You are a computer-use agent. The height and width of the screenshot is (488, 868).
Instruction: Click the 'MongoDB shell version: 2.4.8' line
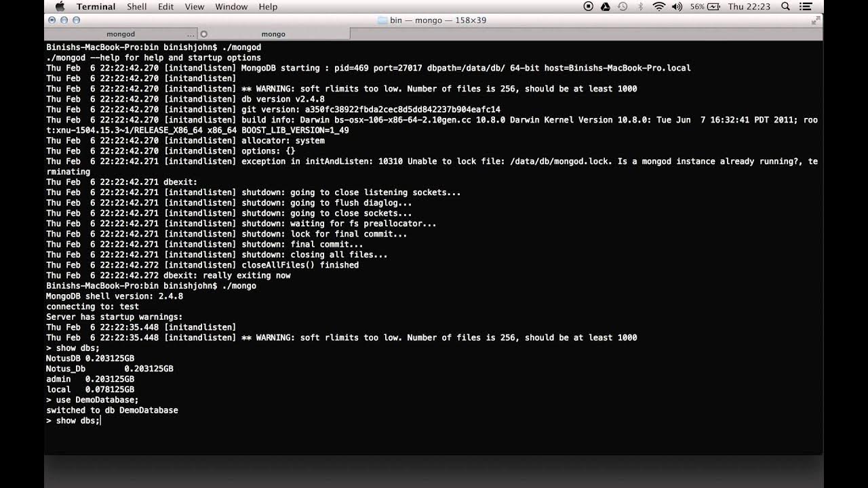[115, 296]
